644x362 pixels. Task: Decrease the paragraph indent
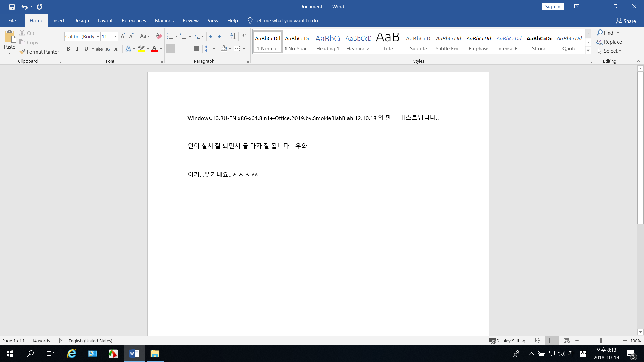(212, 36)
